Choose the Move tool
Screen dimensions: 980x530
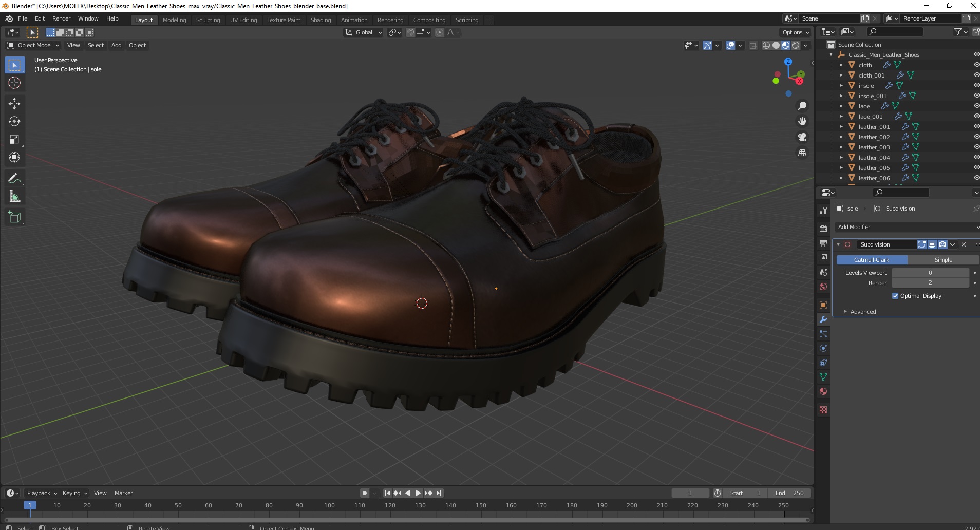(x=14, y=104)
